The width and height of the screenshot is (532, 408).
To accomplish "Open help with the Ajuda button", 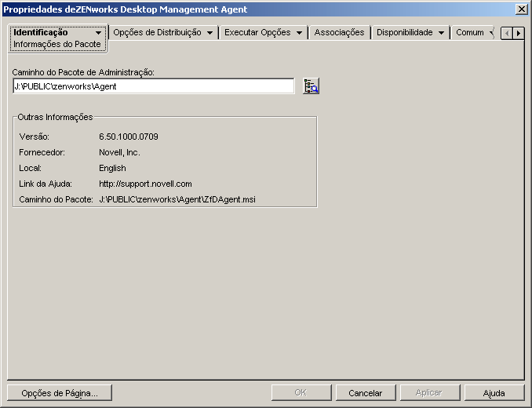I will click(x=494, y=393).
